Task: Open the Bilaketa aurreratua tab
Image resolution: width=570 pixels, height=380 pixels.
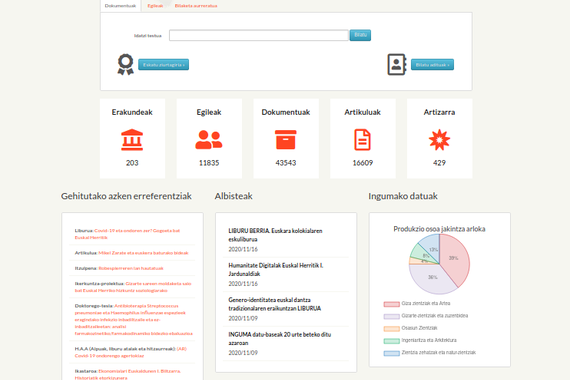Action: [196, 6]
